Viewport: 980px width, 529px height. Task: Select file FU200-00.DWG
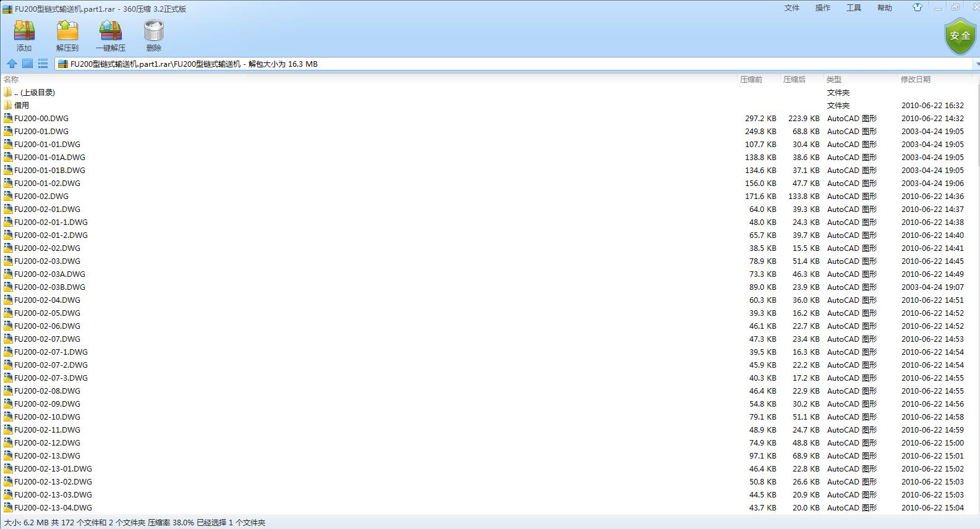(41, 118)
